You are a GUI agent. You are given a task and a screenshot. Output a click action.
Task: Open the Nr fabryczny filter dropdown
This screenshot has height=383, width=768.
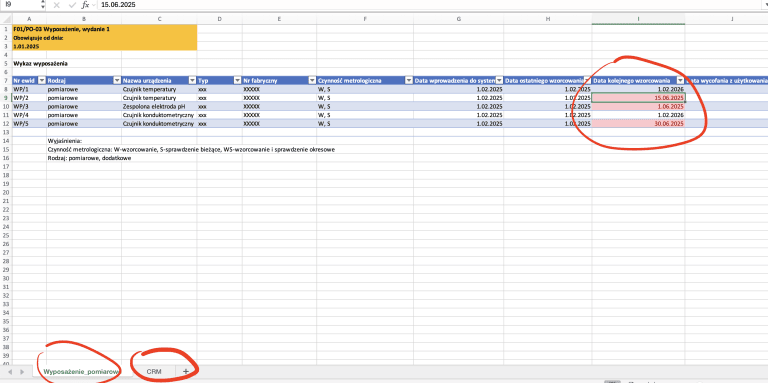pyautogui.click(x=312, y=80)
